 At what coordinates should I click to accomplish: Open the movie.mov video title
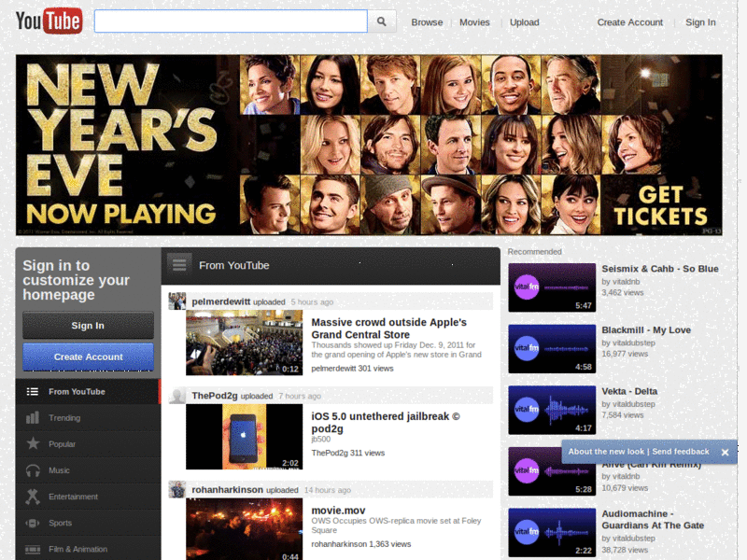[x=338, y=511]
